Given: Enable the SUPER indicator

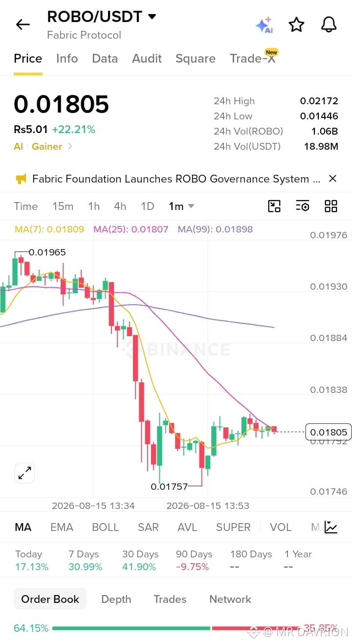Looking at the screenshot, I should click(x=233, y=527).
